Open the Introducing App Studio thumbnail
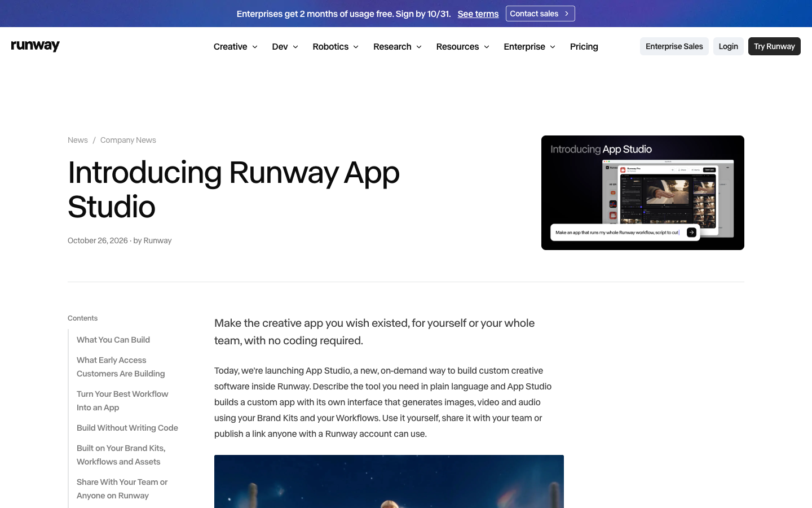812x508 pixels. [x=643, y=192]
